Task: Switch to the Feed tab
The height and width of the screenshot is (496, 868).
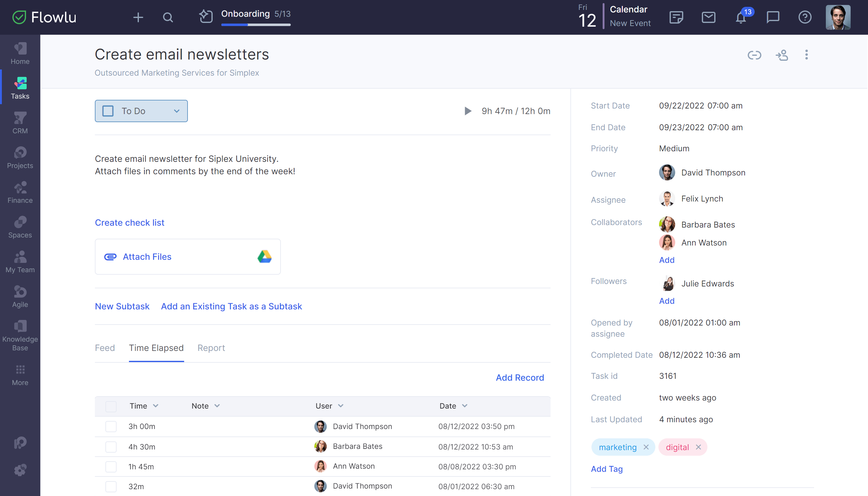Action: [105, 347]
